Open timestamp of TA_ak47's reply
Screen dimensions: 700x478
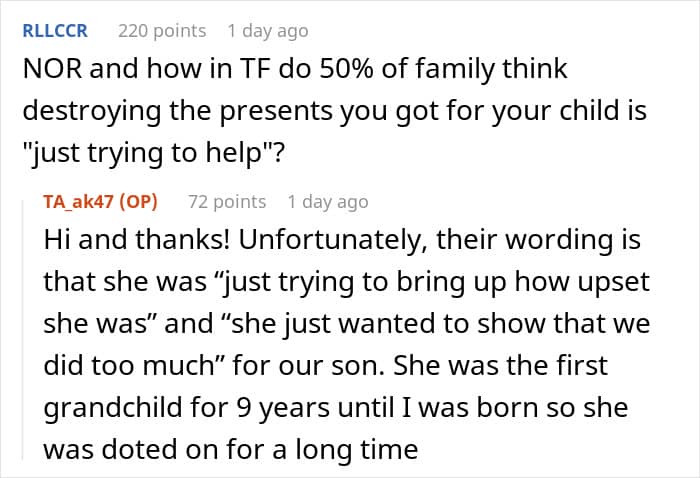[328, 202]
